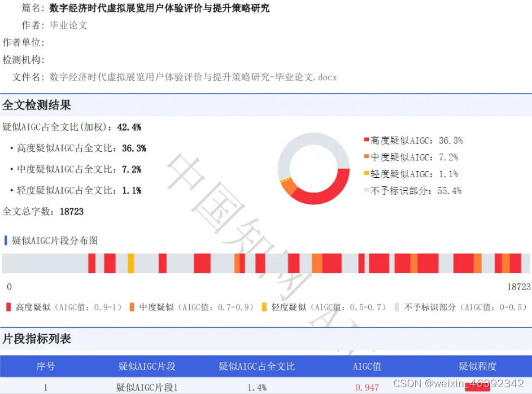Click the yellow segment in distribution bar

click(131, 263)
